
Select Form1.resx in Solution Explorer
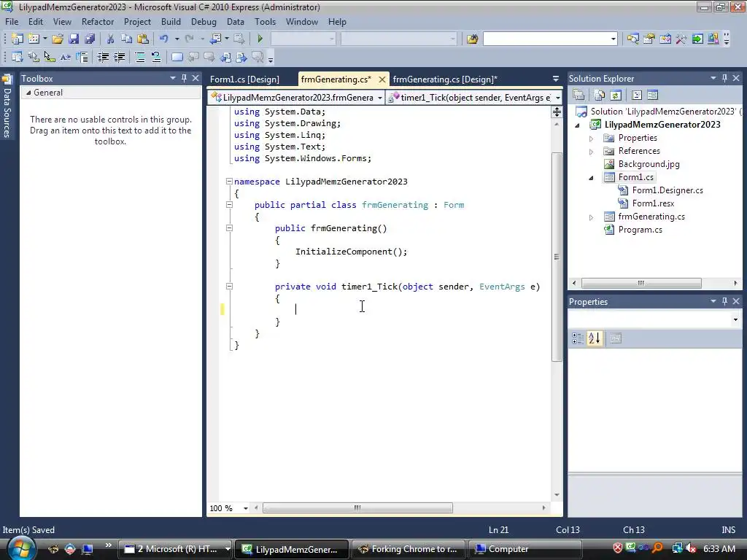[x=653, y=204]
